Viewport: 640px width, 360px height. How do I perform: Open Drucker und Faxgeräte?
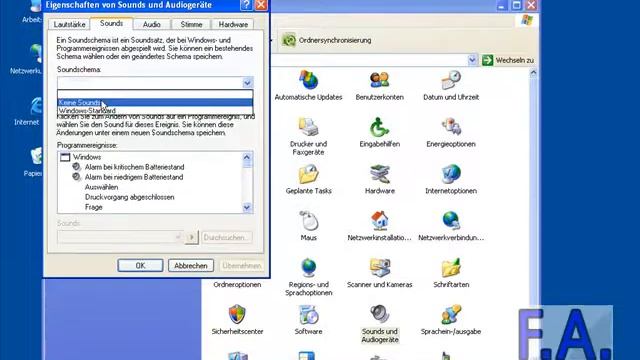pos(308,136)
